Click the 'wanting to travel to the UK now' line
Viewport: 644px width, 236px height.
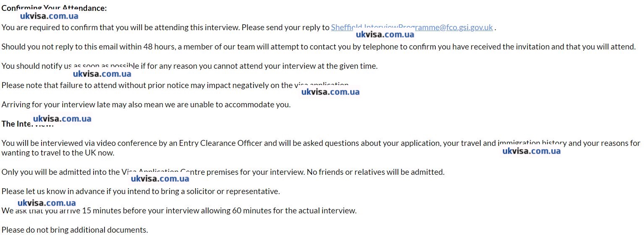pos(58,153)
